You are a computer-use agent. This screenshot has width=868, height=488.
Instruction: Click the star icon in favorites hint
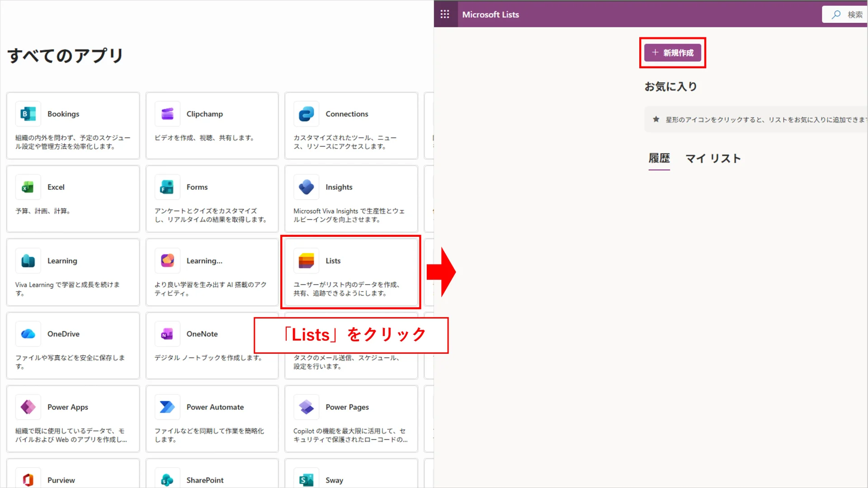point(656,119)
